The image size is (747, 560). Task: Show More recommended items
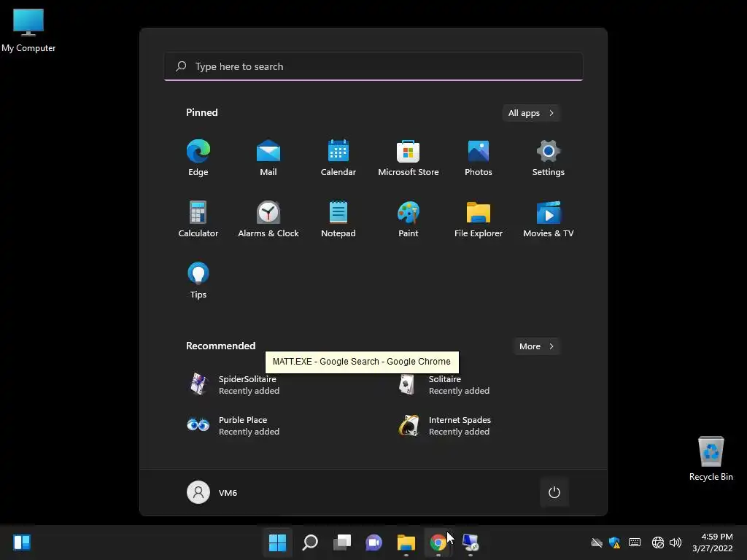click(x=536, y=346)
